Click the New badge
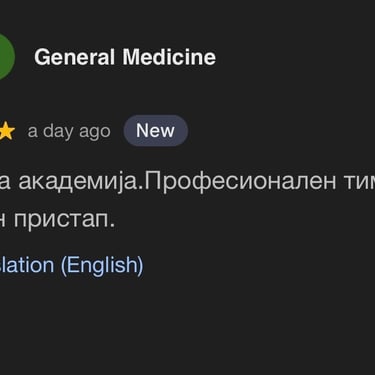The width and height of the screenshot is (375, 375). click(156, 130)
